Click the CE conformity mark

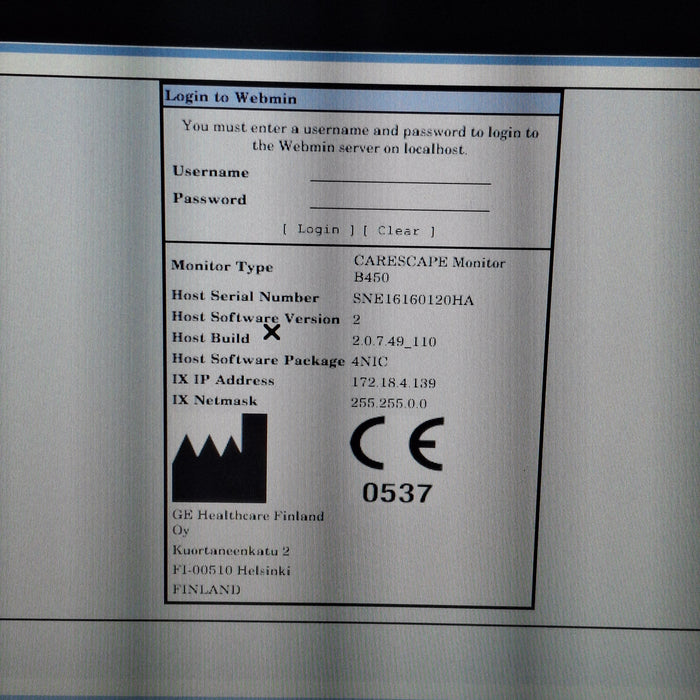(x=396, y=445)
